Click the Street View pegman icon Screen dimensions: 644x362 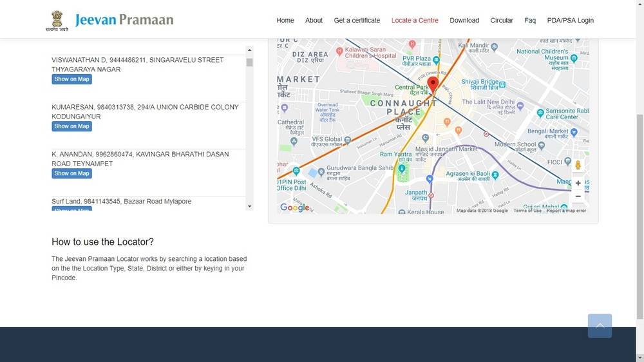(578, 166)
